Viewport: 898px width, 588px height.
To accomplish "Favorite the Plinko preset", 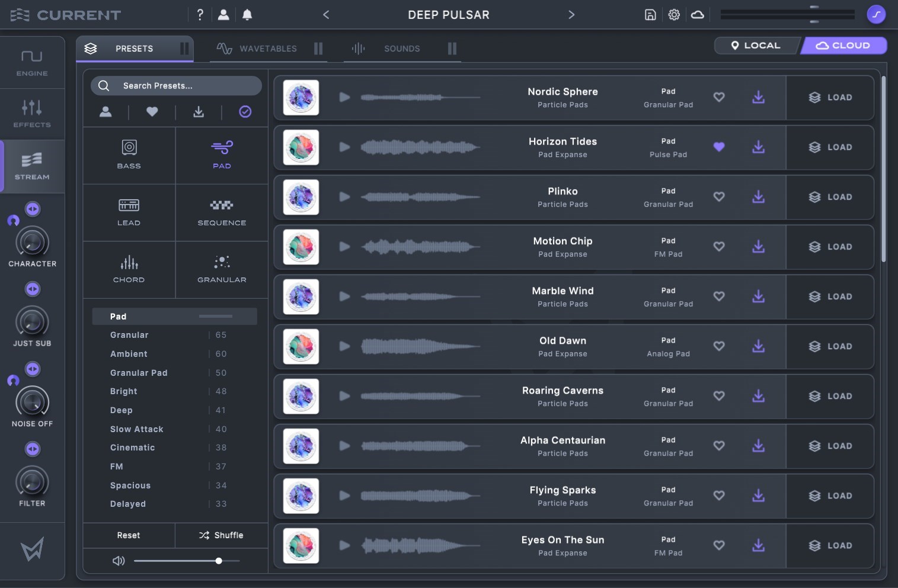I will pos(719,197).
